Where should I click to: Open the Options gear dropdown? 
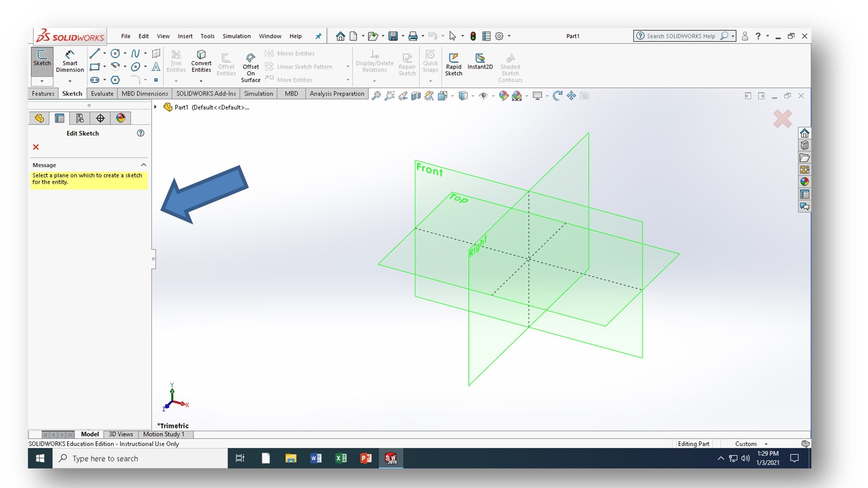509,36
